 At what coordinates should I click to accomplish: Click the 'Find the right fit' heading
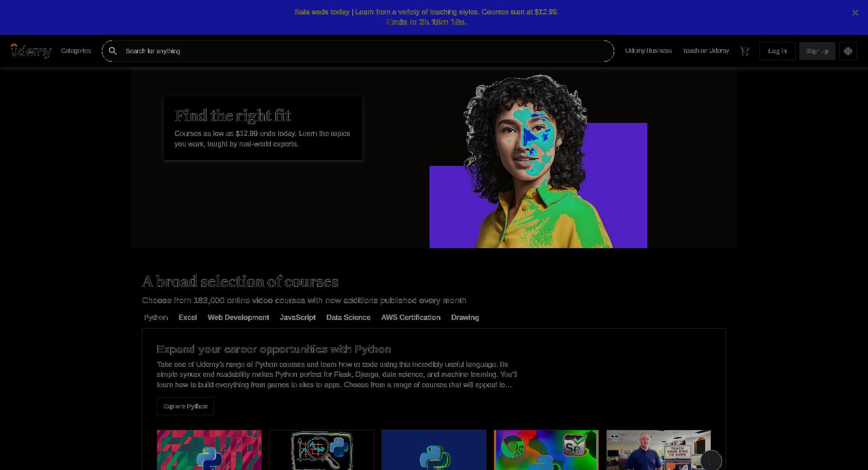232,116
